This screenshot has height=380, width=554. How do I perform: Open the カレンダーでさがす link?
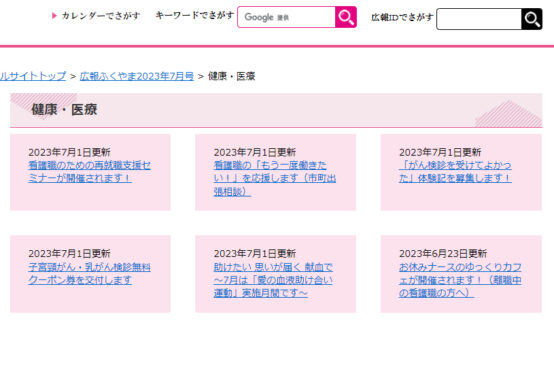click(x=101, y=16)
